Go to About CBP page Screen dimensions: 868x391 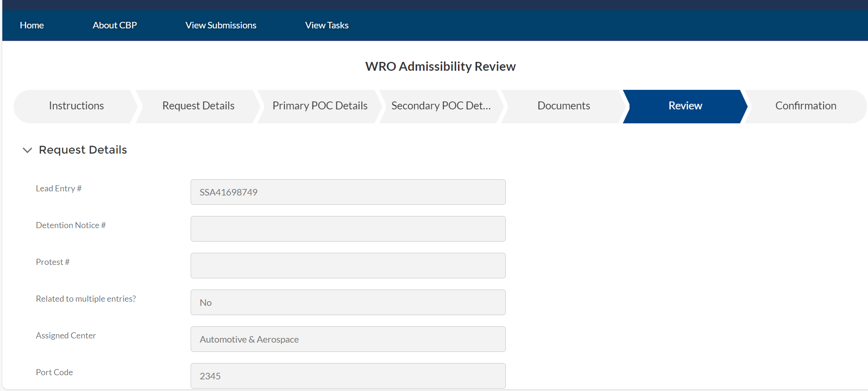114,26
